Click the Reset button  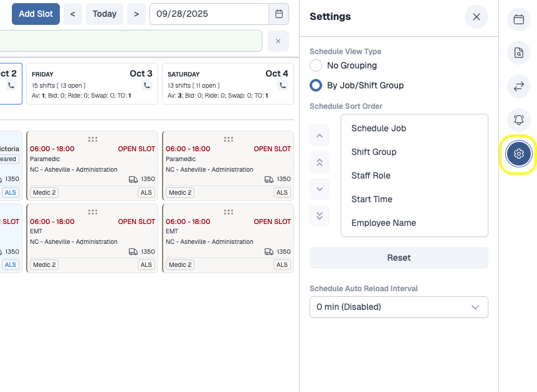point(399,258)
